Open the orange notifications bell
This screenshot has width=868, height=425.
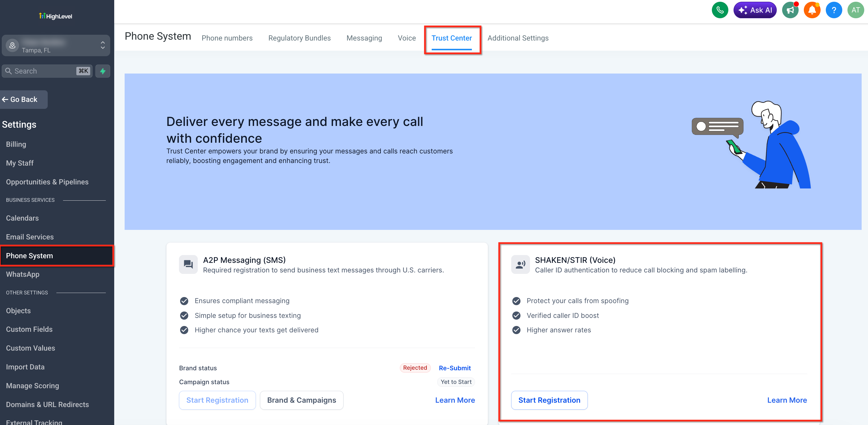coord(812,10)
